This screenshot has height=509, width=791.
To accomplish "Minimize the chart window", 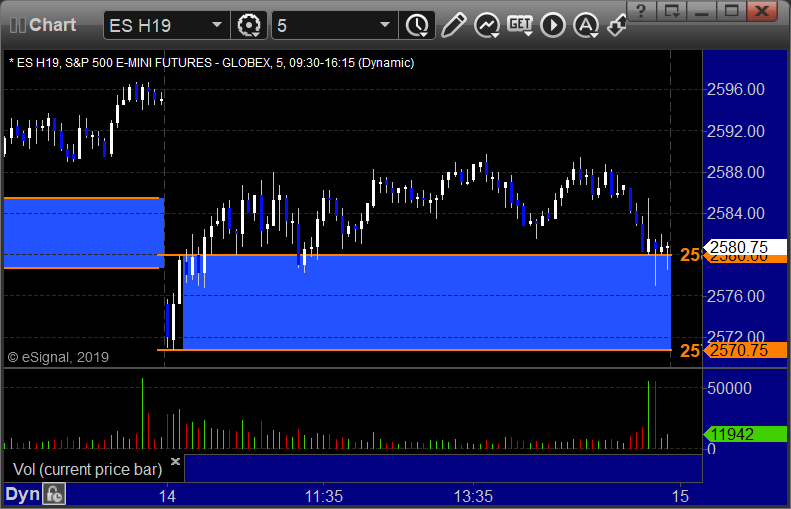I will (x=702, y=11).
